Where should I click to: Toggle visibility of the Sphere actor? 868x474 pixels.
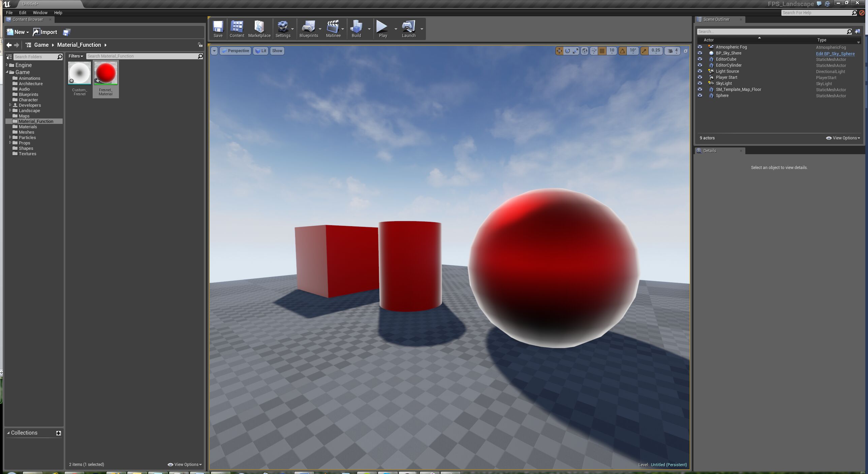(x=700, y=95)
